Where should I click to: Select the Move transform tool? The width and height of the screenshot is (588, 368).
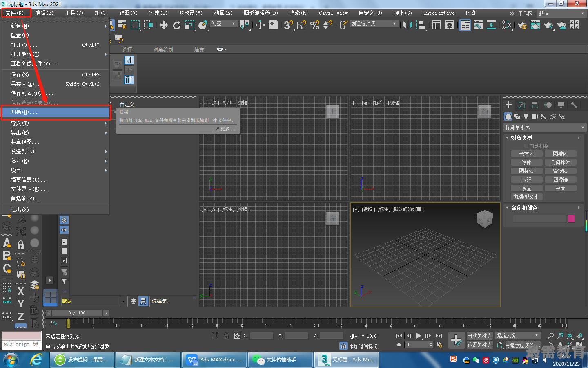pyautogui.click(x=164, y=25)
